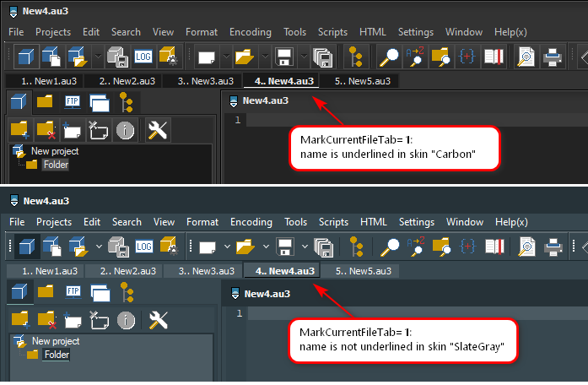Click delete folder icon in Carbon project panel
Screen dimensions: 588x385
coord(46,130)
